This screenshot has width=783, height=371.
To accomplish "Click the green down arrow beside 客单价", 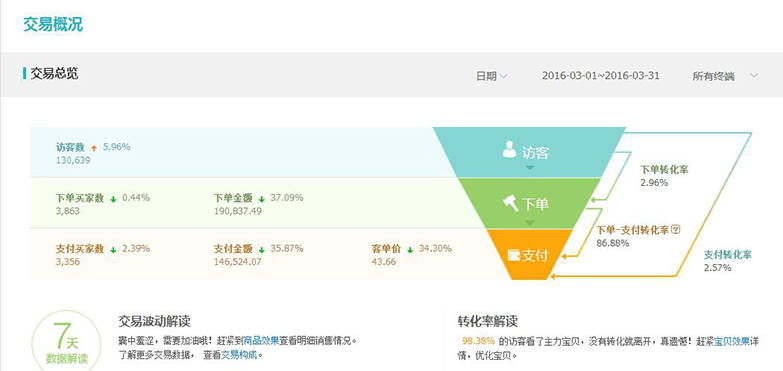I will 410,250.
